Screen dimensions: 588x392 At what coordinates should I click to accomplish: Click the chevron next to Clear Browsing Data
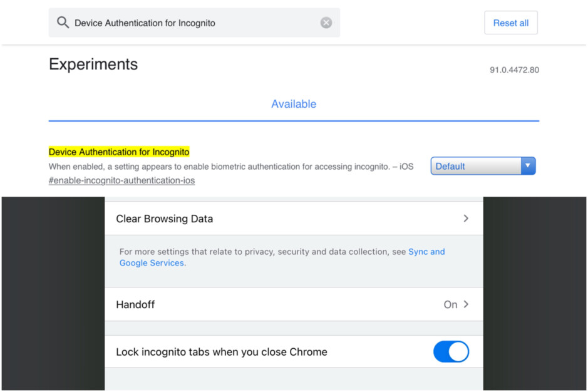pyautogui.click(x=465, y=219)
